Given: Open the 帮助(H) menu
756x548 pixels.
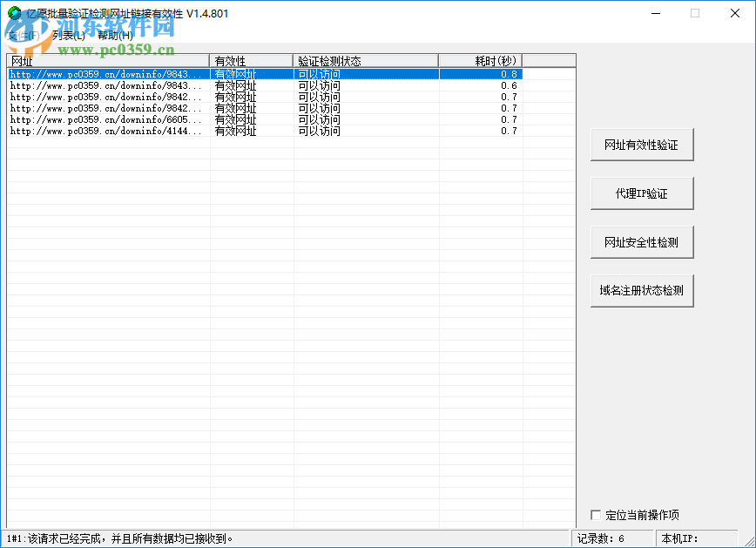Looking at the screenshot, I should click(x=116, y=37).
